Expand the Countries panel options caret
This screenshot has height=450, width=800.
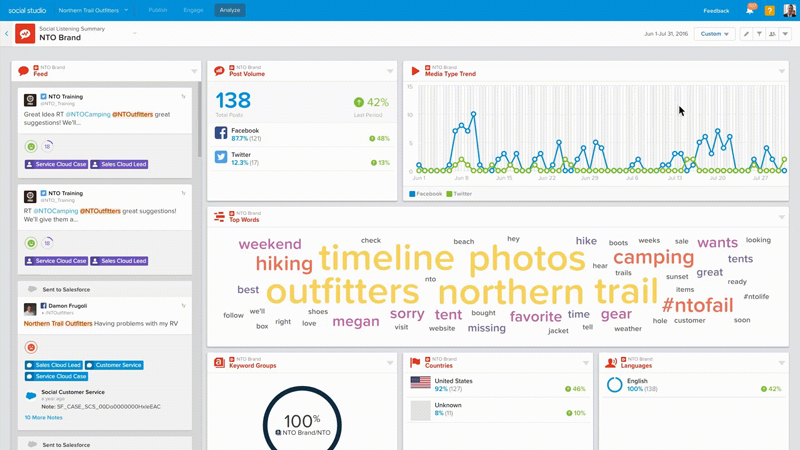coord(586,363)
